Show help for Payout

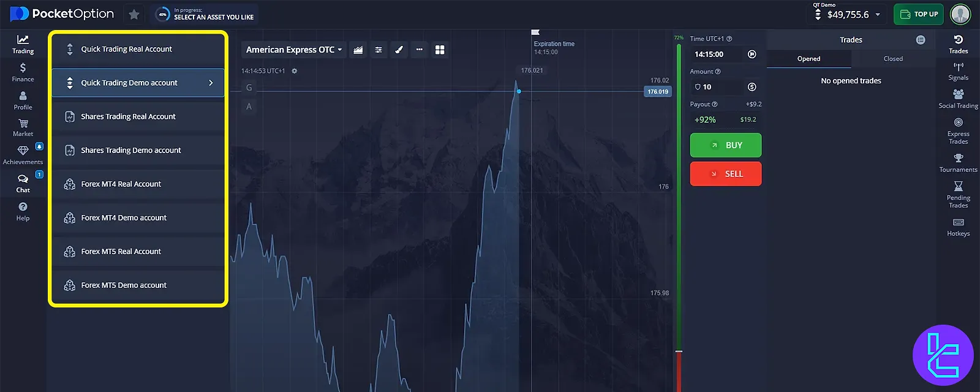point(715,104)
